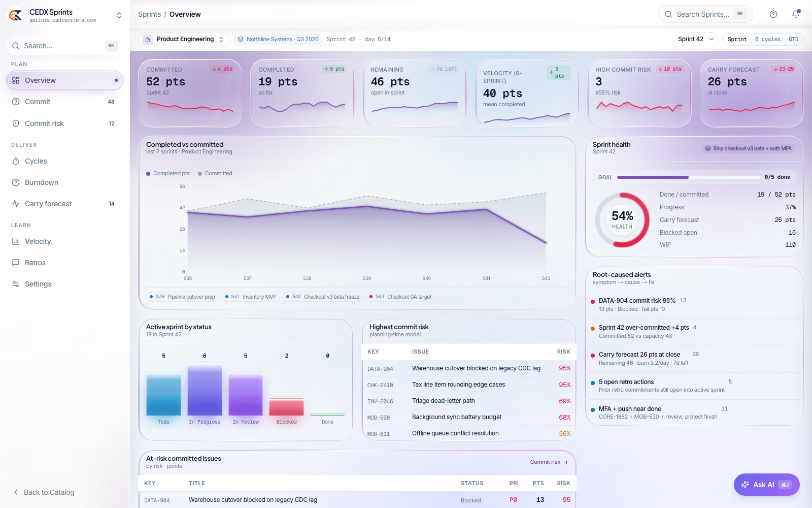This screenshot has height=508, width=812.
Task: Click Back to Catalog link
Action: point(44,492)
